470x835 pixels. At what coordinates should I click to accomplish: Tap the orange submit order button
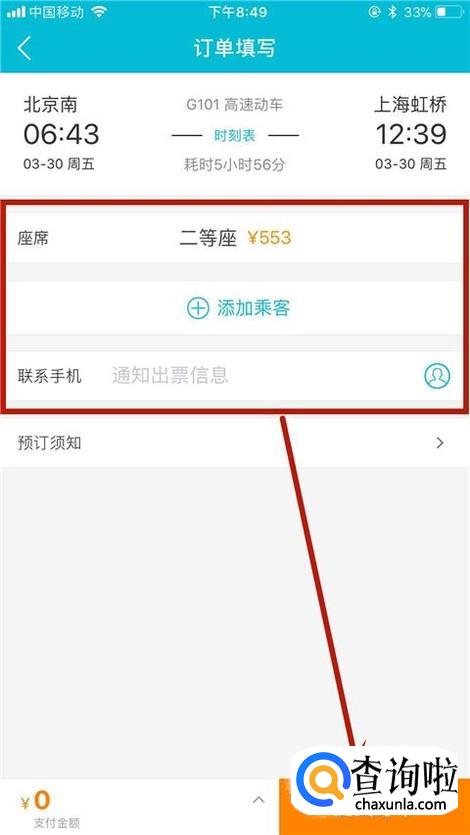tap(374, 807)
